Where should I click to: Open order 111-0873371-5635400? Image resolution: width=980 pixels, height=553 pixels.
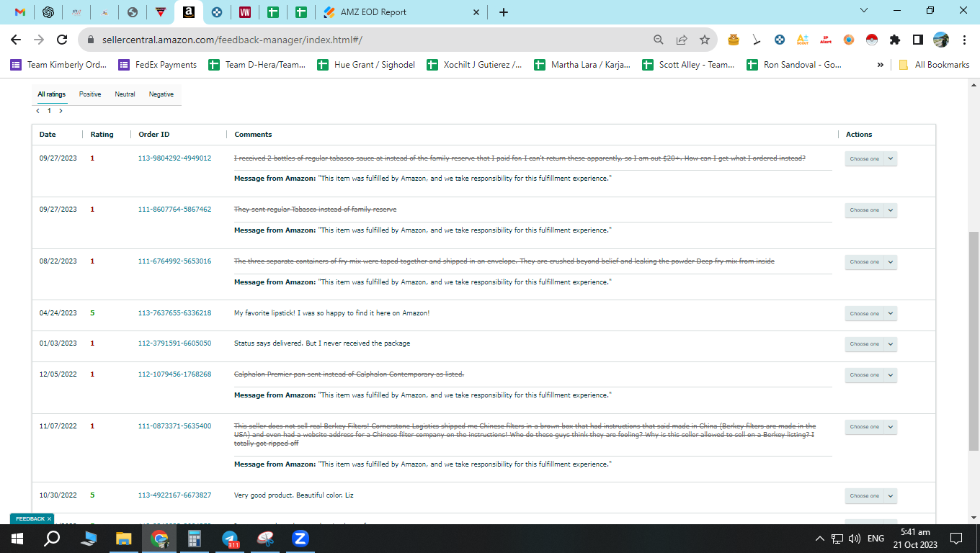click(174, 426)
